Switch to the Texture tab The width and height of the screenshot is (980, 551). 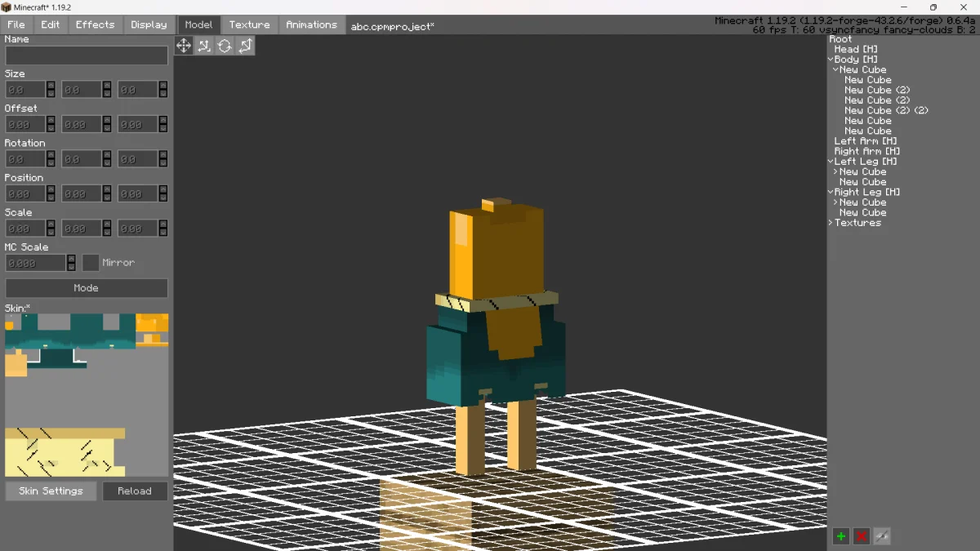coord(250,24)
